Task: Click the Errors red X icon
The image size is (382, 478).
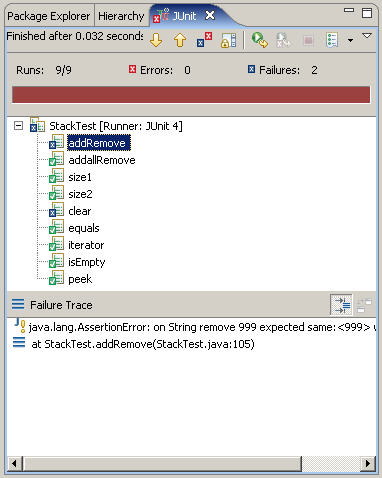Action: 133,69
